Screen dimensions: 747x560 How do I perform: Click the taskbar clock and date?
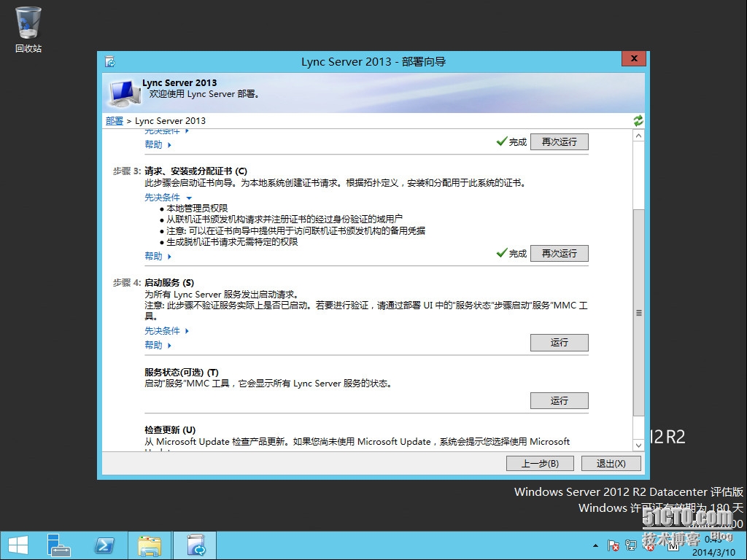click(x=713, y=545)
